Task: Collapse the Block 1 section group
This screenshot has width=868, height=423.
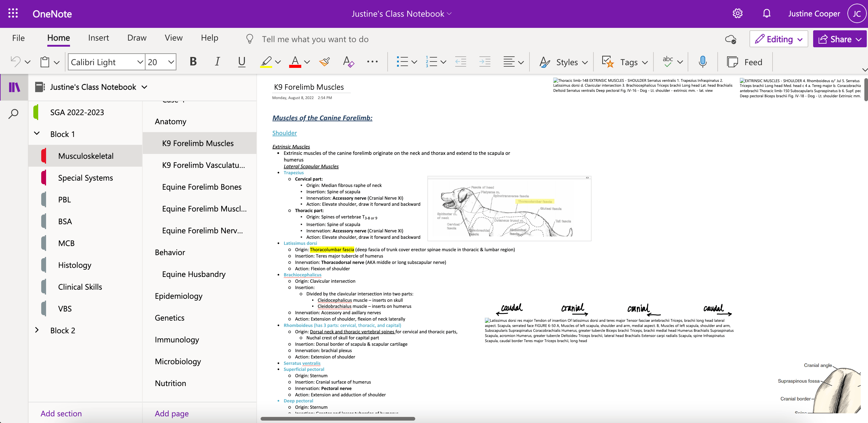Action: pyautogui.click(x=37, y=134)
